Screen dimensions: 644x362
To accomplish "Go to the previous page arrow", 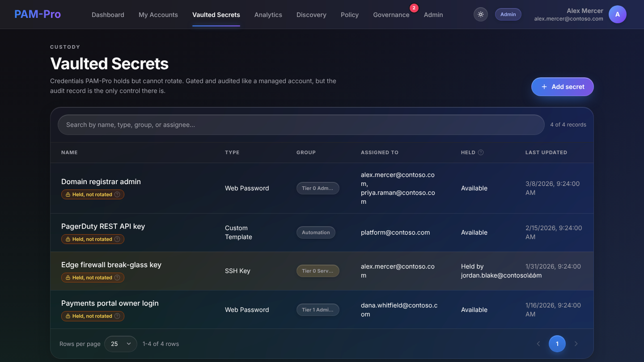I will (x=538, y=344).
